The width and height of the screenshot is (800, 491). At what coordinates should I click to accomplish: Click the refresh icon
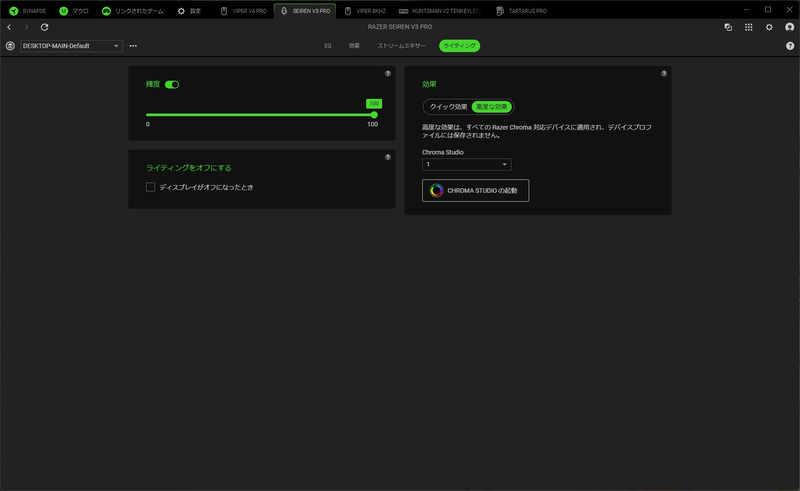[x=44, y=27]
